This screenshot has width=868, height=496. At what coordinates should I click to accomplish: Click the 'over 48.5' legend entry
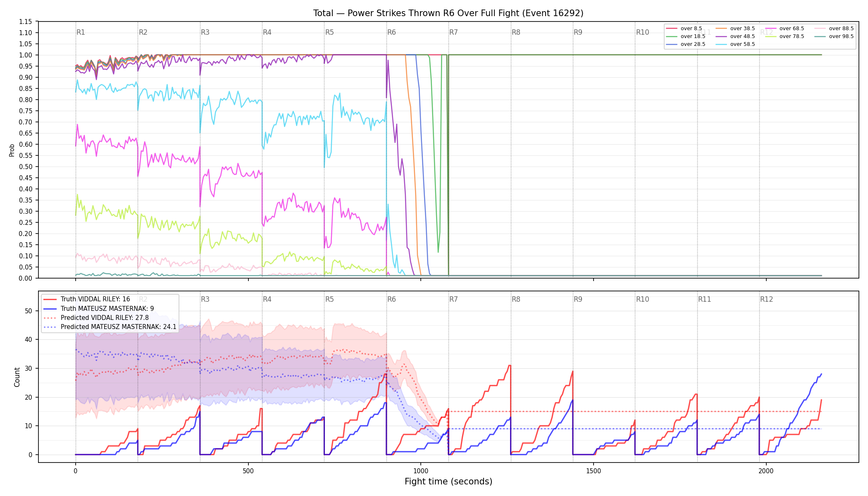(x=735, y=36)
